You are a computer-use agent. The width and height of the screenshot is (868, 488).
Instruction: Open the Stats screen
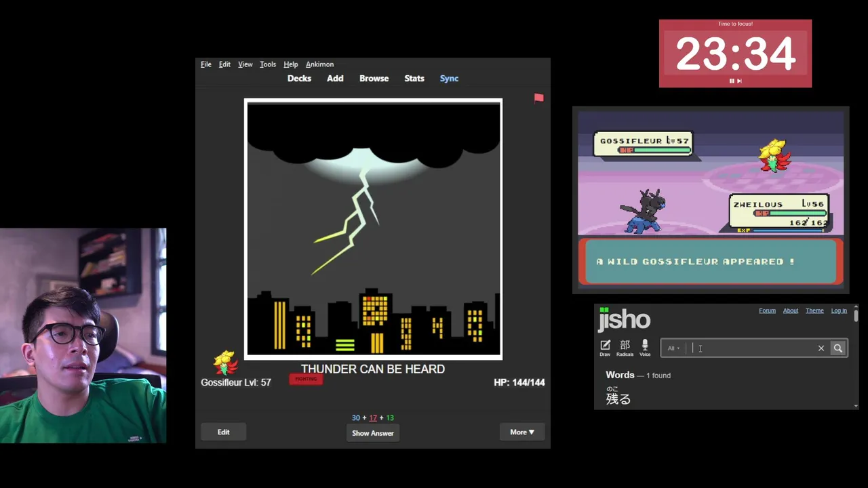pos(414,79)
